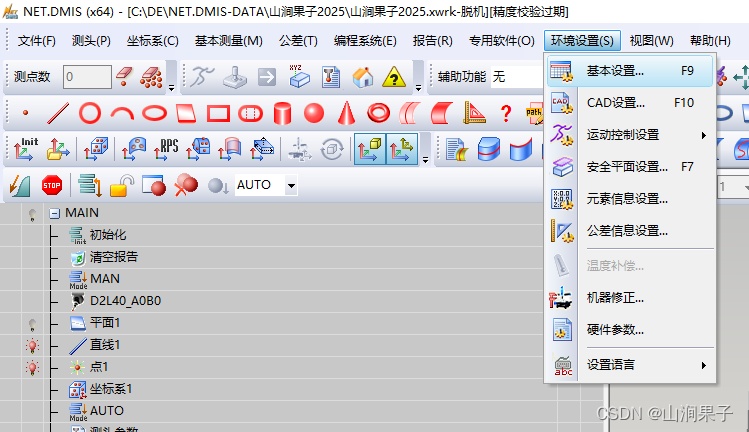Click the erase all points icon
Viewport: 749px width, 432px height.
coord(151,77)
